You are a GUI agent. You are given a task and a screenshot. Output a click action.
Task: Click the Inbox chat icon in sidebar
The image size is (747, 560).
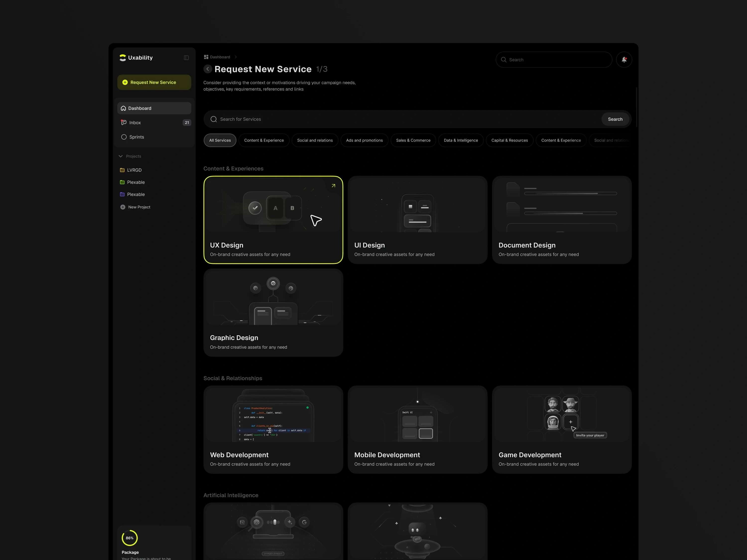(124, 122)
